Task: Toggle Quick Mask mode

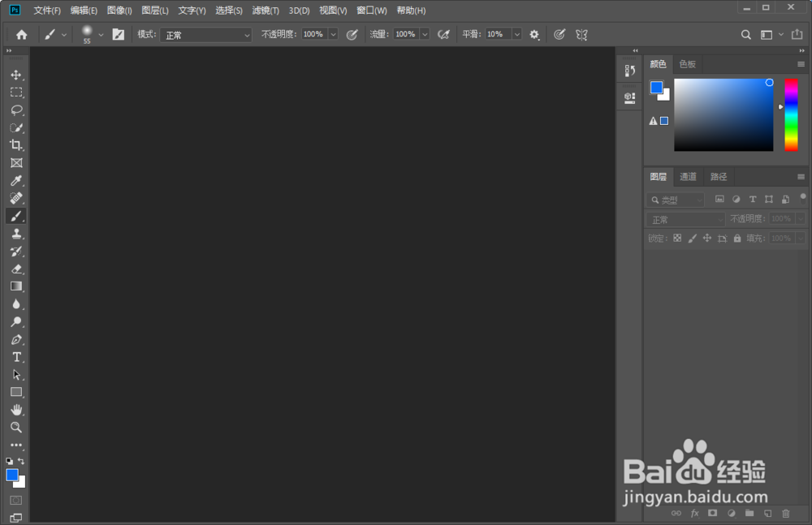Action: click(16, 500)
